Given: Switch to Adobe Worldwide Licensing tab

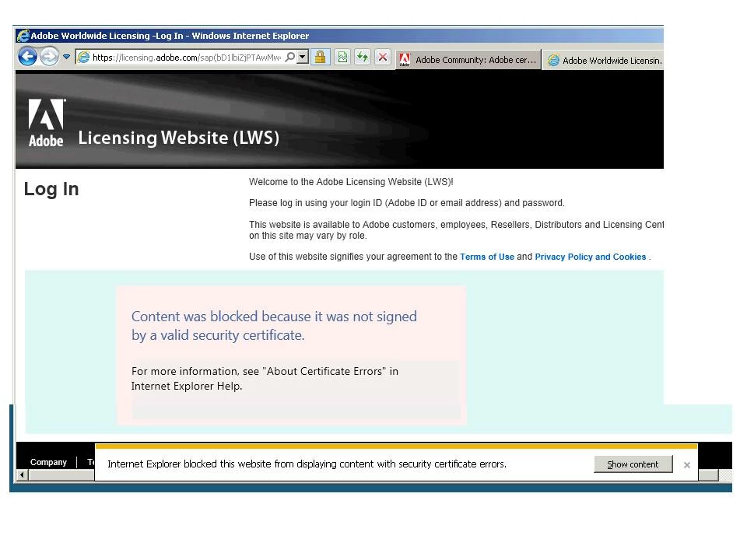Looking at the screenshot, I should click(x=603, y=61).
